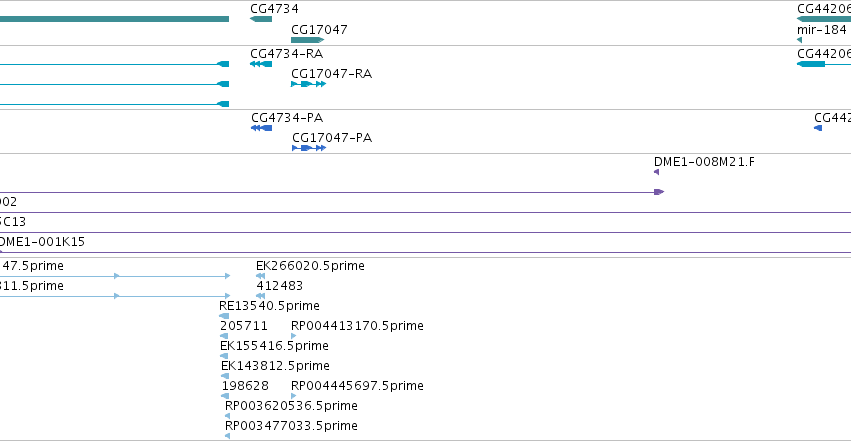The image size is (851, 441).
Task: Click the CG4734-PA protein feature
Action: 262,128
